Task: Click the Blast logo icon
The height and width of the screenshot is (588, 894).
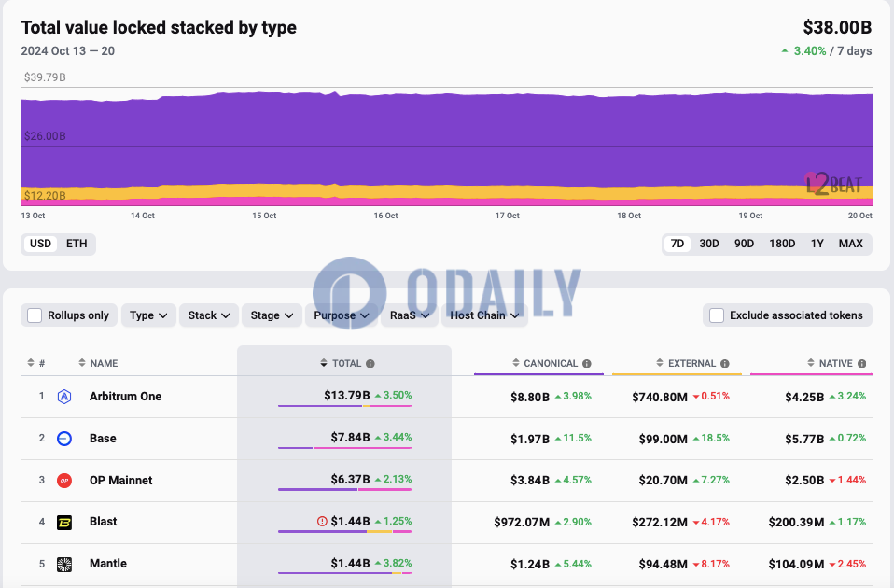Action: pyautogui.click(x=64, y=522)
